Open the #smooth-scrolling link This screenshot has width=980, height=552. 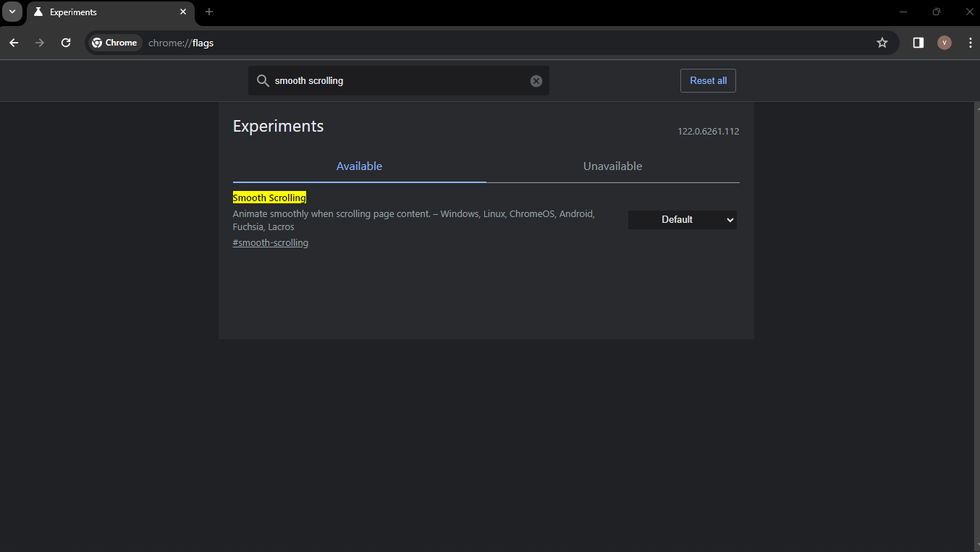coord(270,242)
